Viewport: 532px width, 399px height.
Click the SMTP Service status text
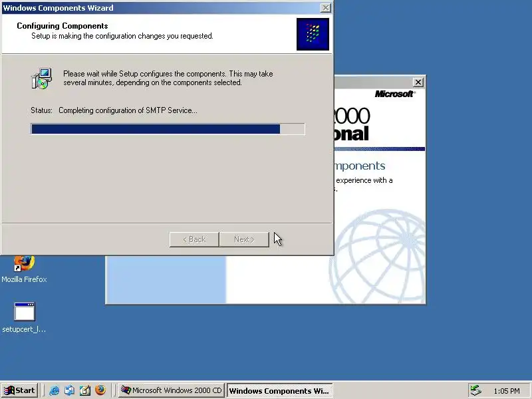click(x=128, y=110)
